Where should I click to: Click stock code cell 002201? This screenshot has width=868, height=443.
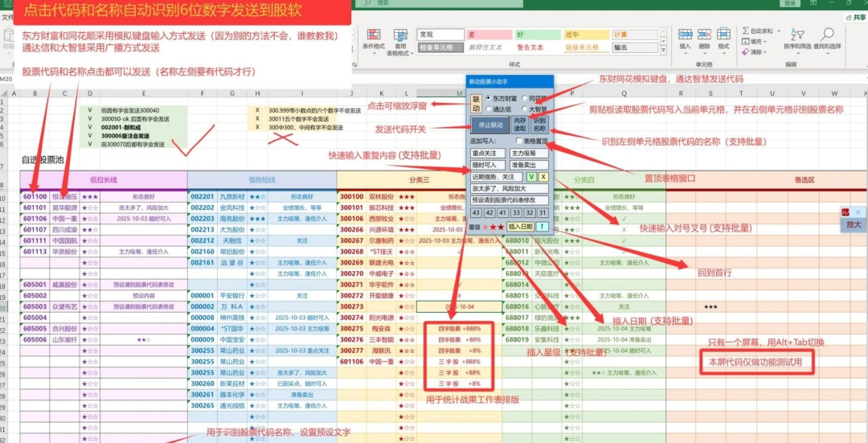pyautogui.click(x=202, y=197)
